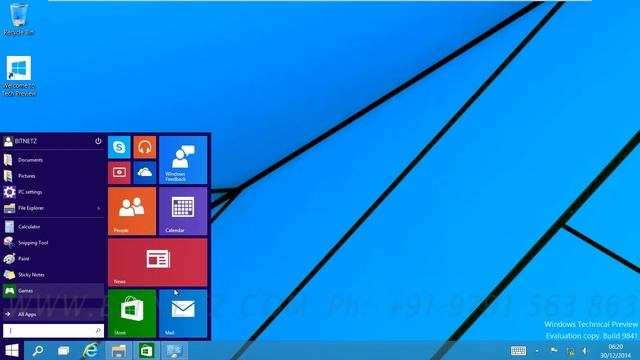
Task: Open PC settings from Start menu
Action: [x=53, y=192]
